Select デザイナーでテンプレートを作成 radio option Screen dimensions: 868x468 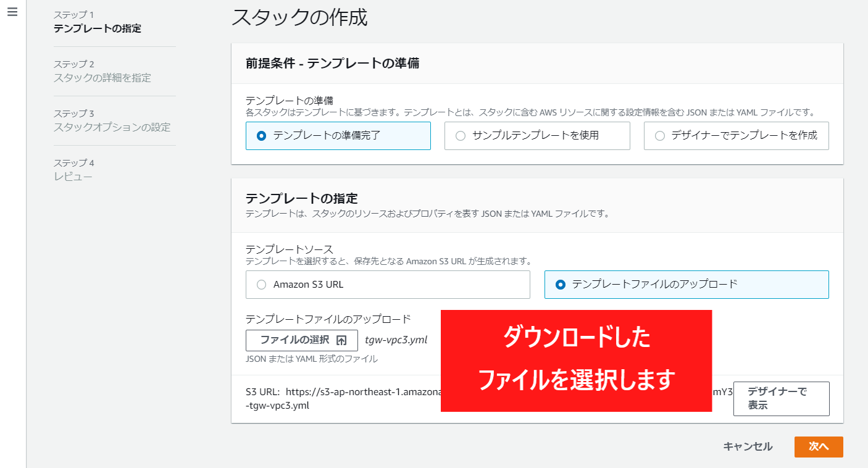(660, 136)
